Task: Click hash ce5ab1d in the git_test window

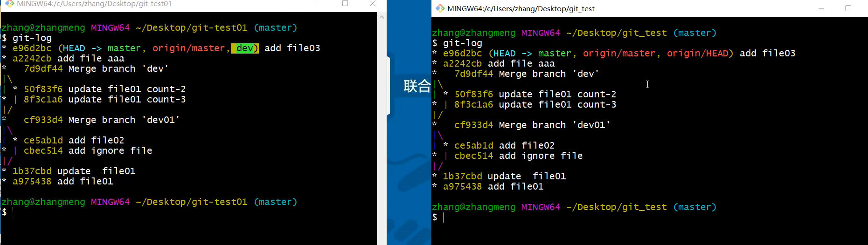Action: click(474, 145)
